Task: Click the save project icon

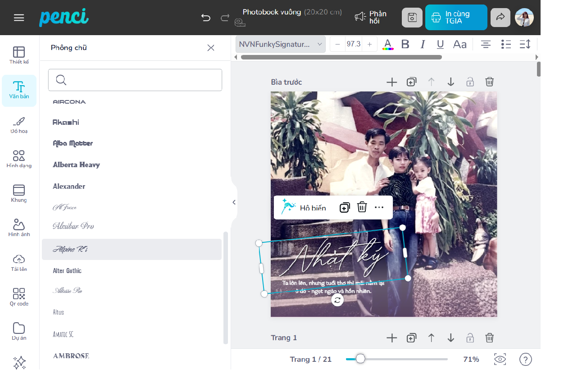Action: coord(412,18)
